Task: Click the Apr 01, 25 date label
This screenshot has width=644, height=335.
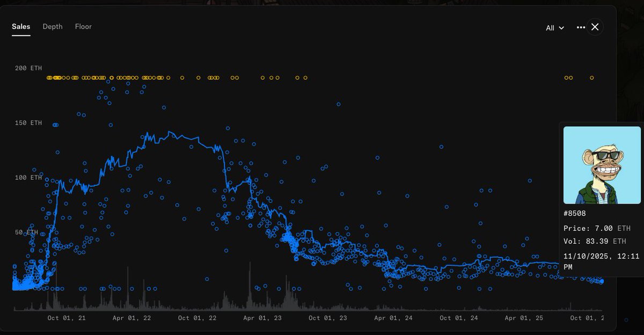Action: coord(524,318)
